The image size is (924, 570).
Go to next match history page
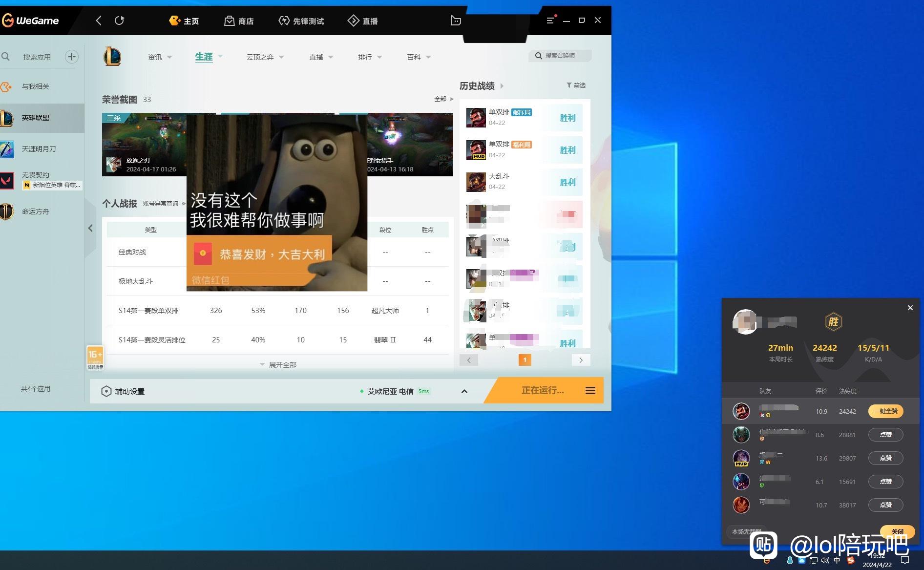(581, 360)
